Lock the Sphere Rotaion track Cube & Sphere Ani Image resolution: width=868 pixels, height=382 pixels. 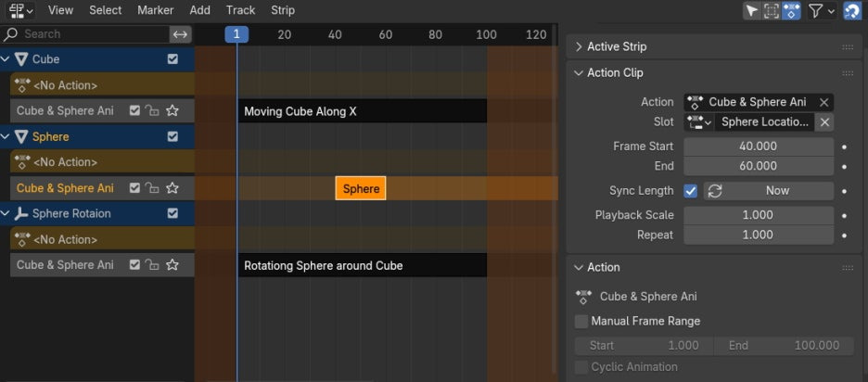pyautogui.click(x=152, y=265)
